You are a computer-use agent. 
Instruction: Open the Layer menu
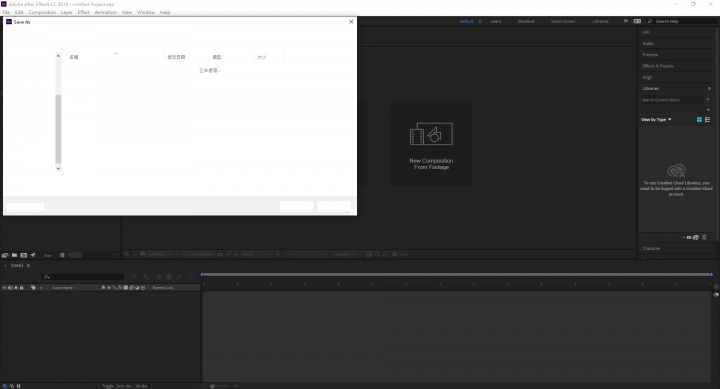(x=67, y=12)
